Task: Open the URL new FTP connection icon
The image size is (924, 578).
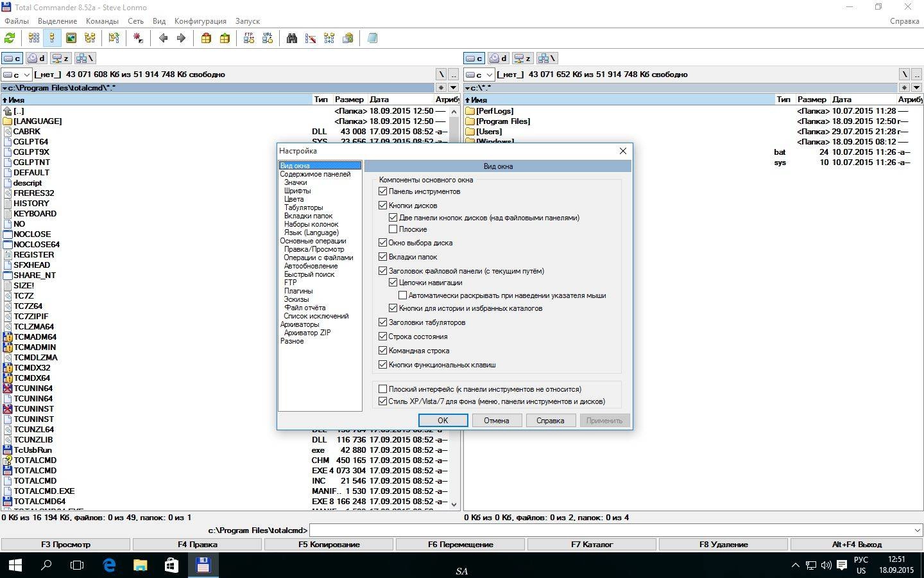Action: click(268, 39)
